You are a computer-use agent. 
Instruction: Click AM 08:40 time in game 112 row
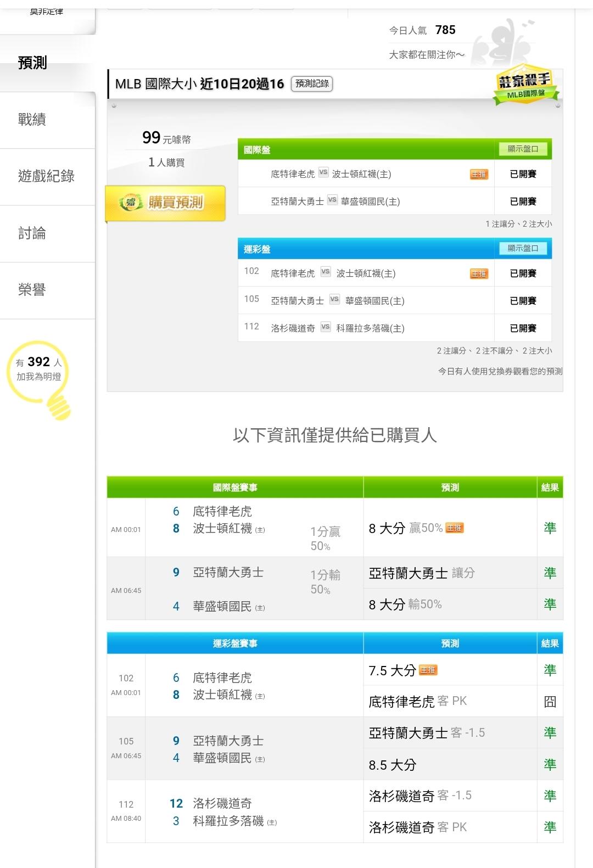click(x=126, y=818)
